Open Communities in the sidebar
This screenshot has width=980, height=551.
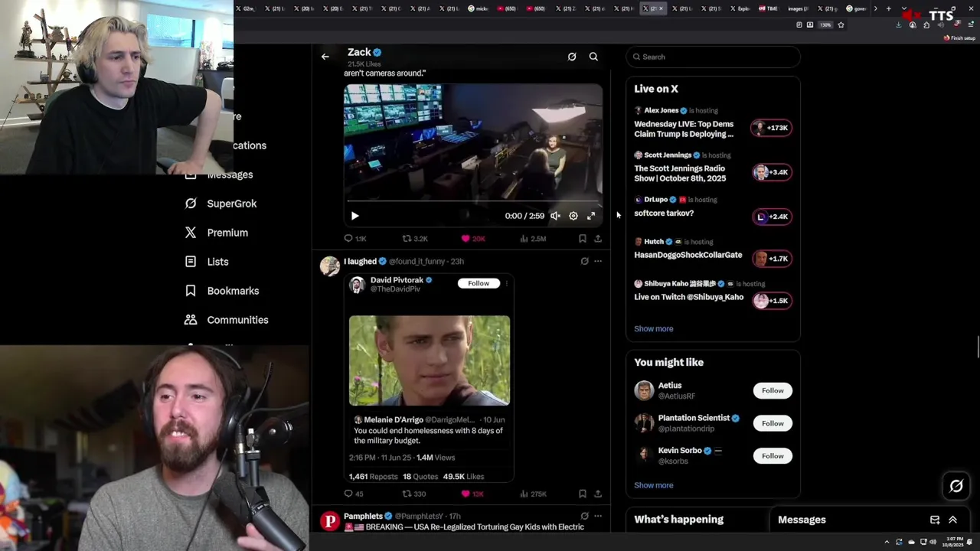(x=227, y=320)
